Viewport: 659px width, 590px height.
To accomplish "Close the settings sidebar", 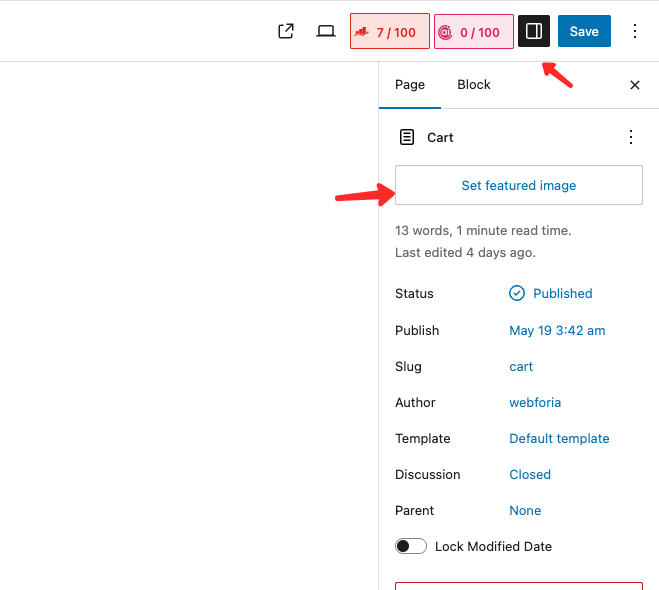I will (x=635, y=85).
